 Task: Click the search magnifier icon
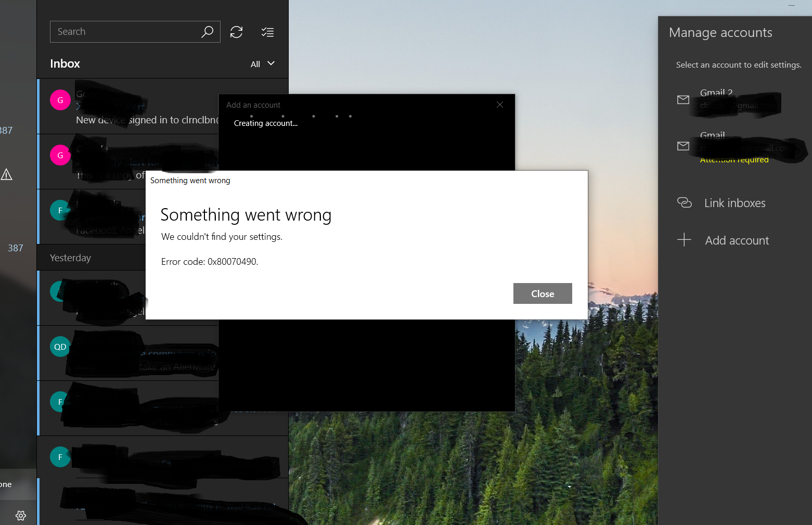[x=207, y=32]
